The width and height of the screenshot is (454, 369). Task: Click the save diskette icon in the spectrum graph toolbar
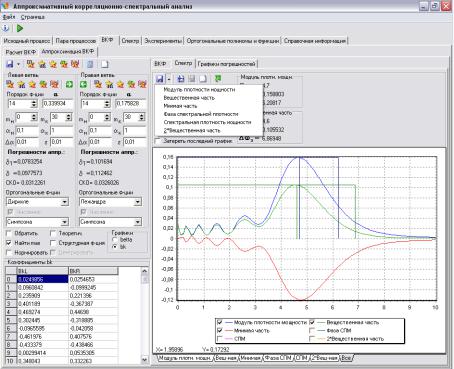click(x=160, y=79)
